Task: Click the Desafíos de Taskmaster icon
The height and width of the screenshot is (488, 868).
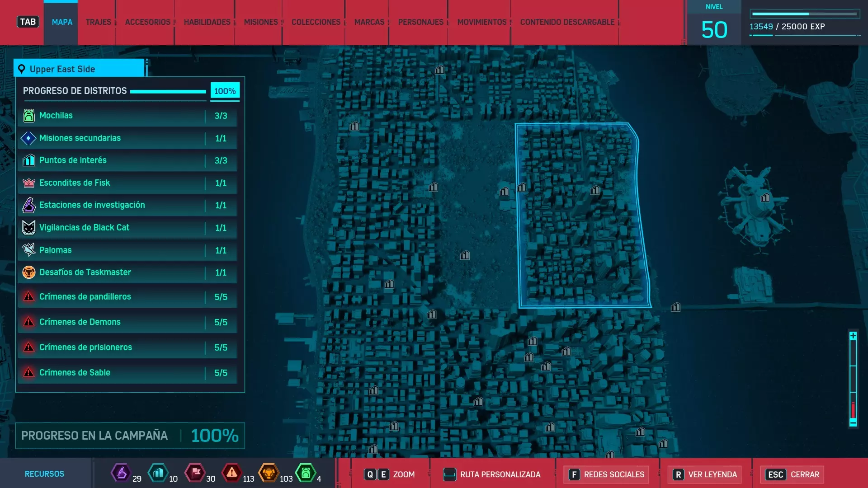Action: coord(28,272)
